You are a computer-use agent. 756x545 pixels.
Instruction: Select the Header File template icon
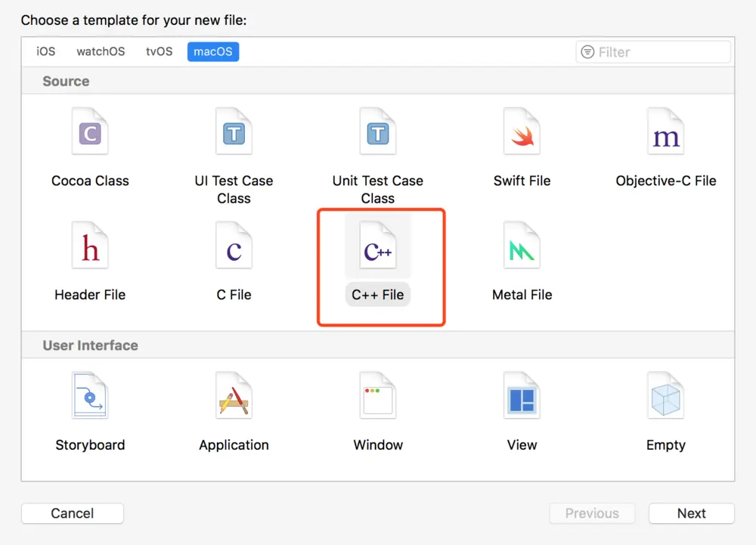point(90,248)
